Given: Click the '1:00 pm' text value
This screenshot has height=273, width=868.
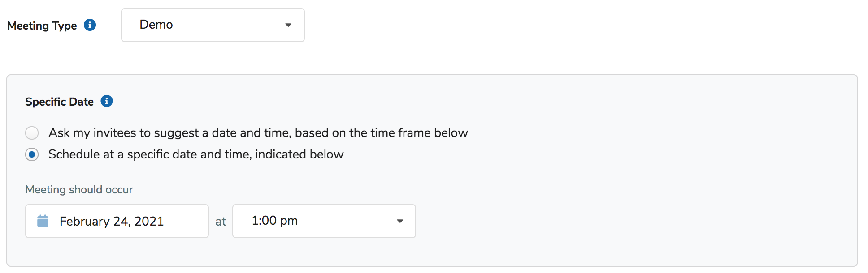Looking at the screenshot, I should 274,221.
